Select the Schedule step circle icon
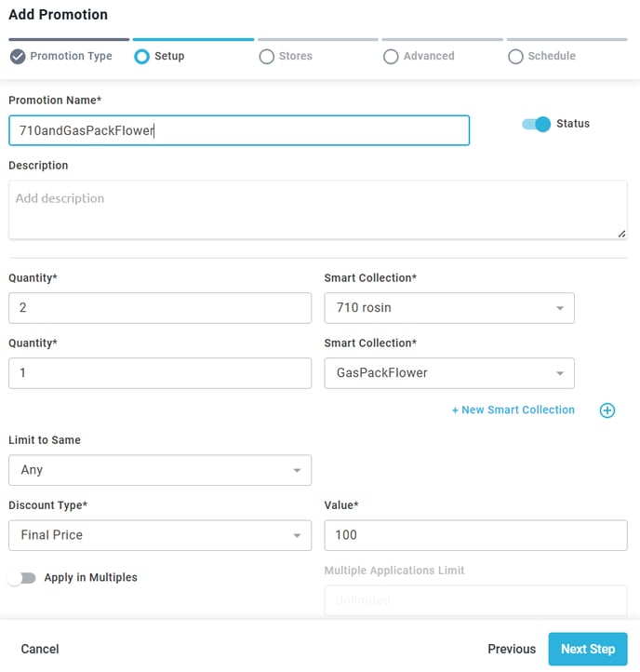The height and width of the screenshot is (672, 640). (515, 56)
